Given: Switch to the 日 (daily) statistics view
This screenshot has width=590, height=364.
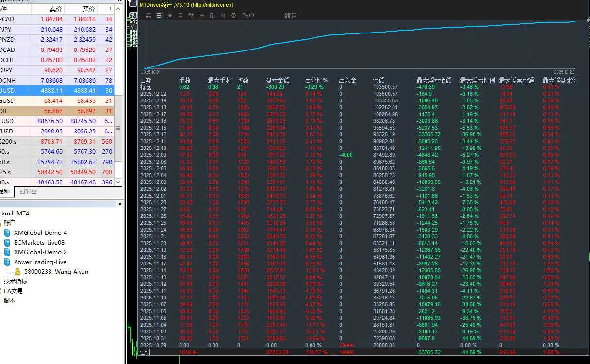Looking at the screenshot, I should [159, 16].
